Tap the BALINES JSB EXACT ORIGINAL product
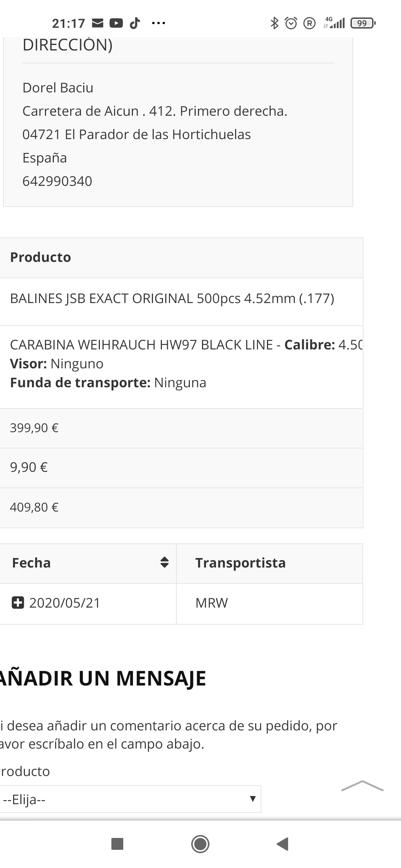The height and width of the screenshot is (868, 401). pyautogui.click(x=172, y=299)
